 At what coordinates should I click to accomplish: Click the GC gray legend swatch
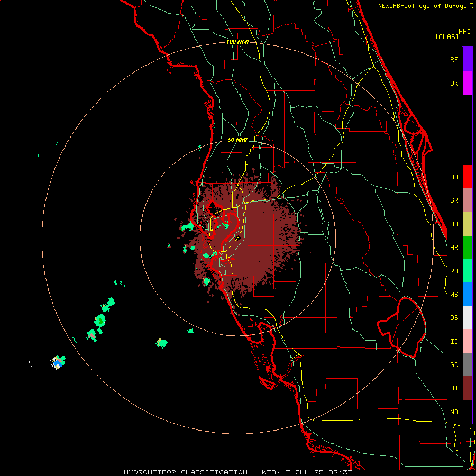(467, 364)
